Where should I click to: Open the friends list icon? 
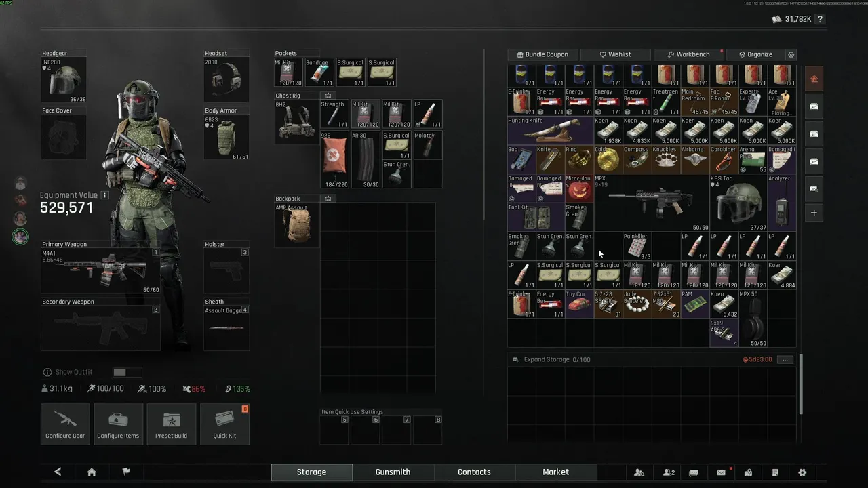click(639, 472)
